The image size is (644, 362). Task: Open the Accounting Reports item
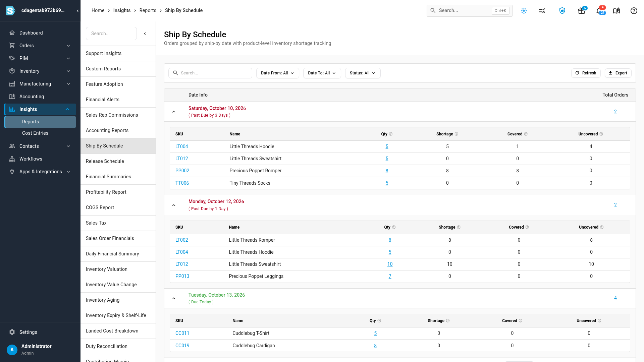coord(118,130)
